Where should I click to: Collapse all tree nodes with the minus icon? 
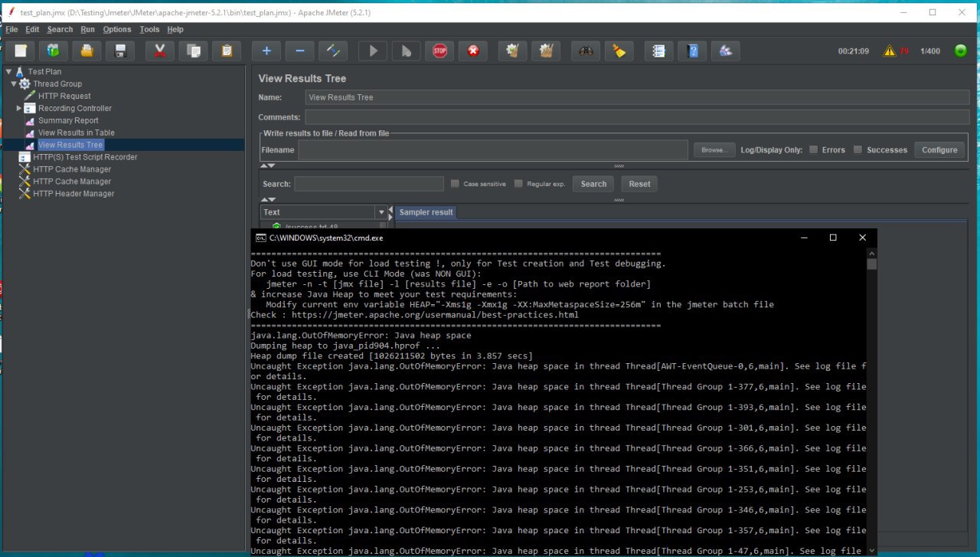point(300,51)
